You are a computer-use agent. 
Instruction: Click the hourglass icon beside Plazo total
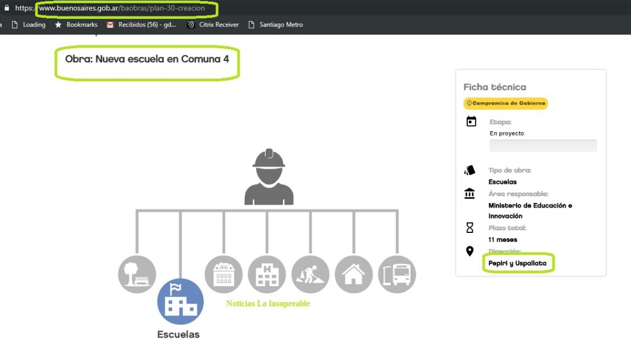pos(470,228)
